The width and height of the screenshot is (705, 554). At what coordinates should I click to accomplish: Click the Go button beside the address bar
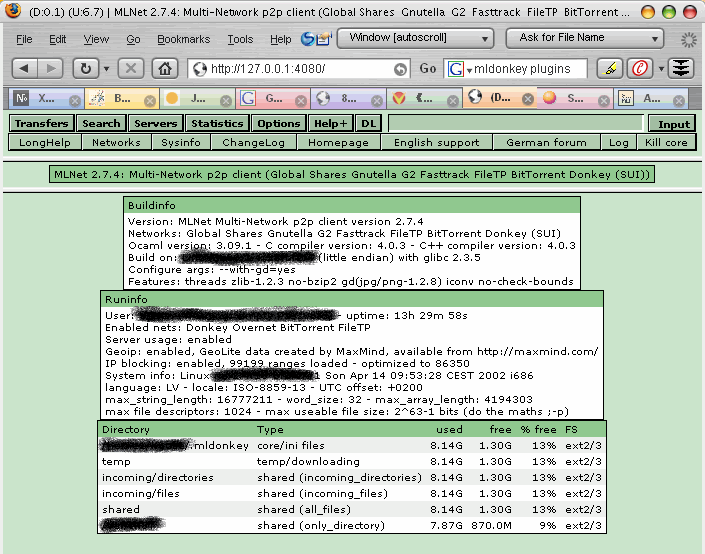point(428,68)
